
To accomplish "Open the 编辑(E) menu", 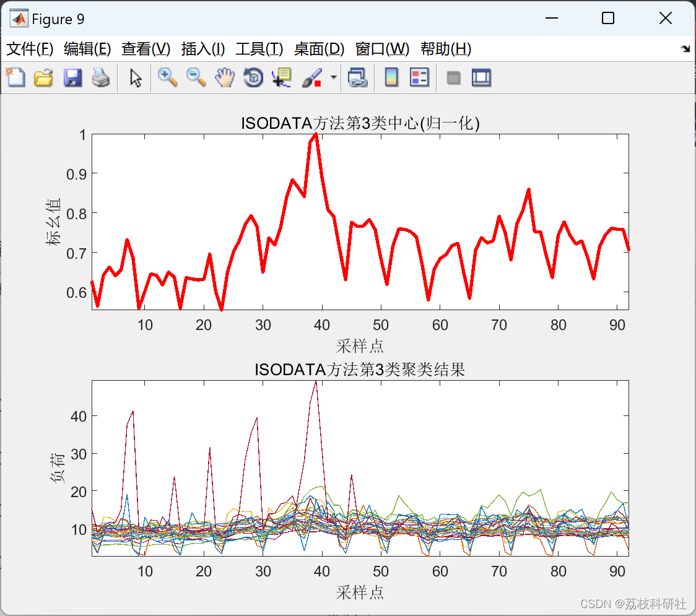I will click(x=87, y=49).
